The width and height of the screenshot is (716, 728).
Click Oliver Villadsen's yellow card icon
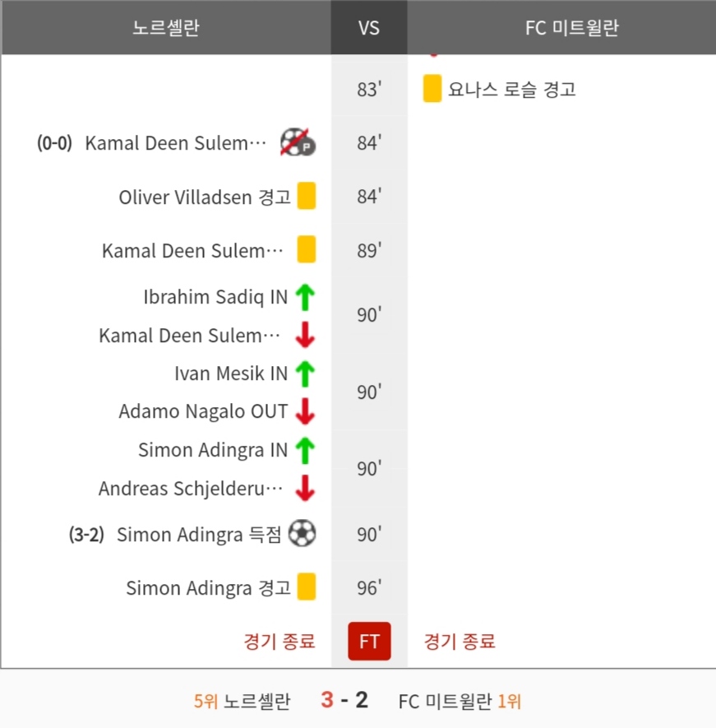[x=307, y=197]
